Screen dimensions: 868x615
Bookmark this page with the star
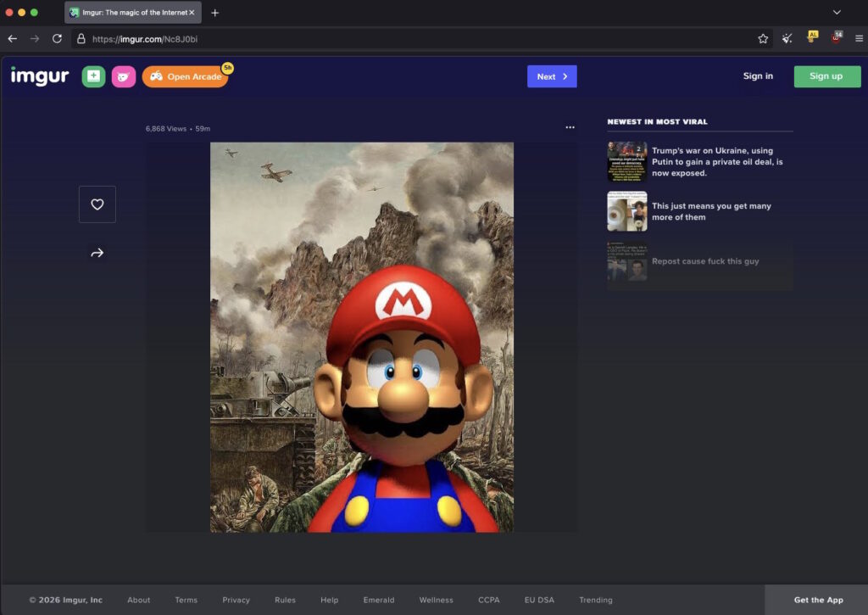(763, 39)
